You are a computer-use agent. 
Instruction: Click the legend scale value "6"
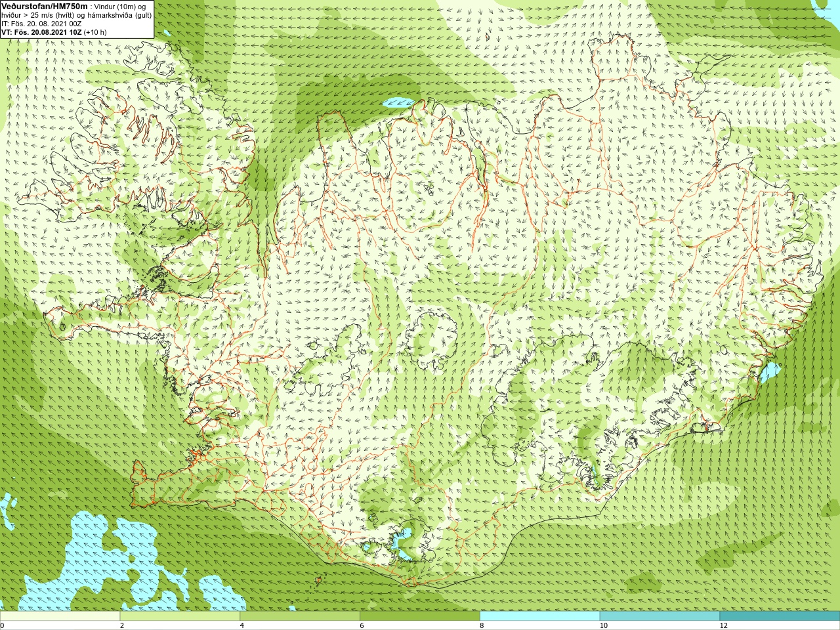click(362, 625)
